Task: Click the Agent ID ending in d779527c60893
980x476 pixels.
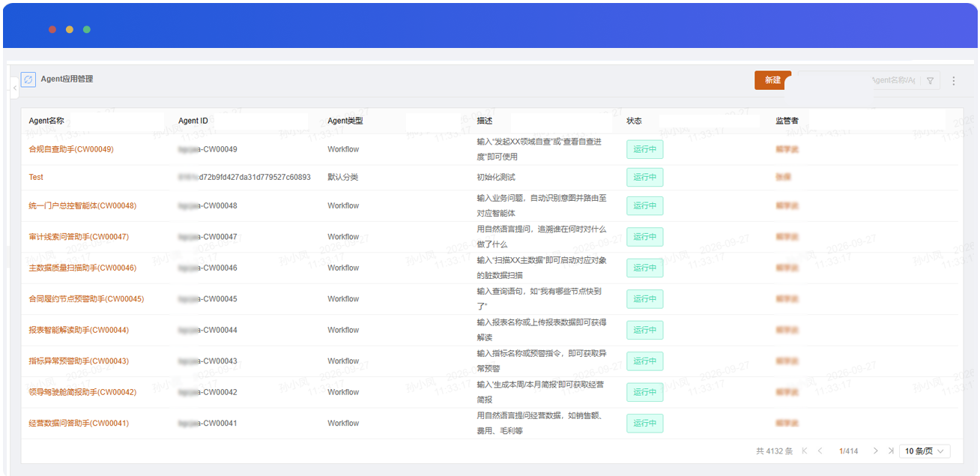Action: (x=244, y=178)
